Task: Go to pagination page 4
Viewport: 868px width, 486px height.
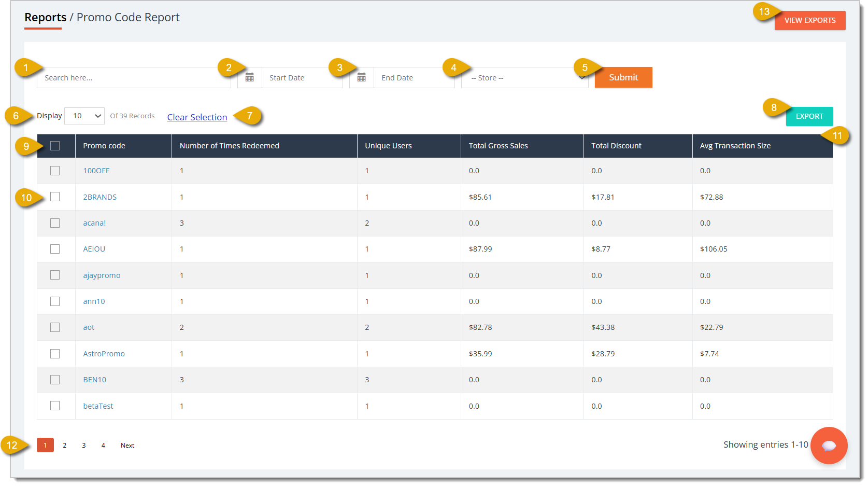Action: tap(103, 445)
